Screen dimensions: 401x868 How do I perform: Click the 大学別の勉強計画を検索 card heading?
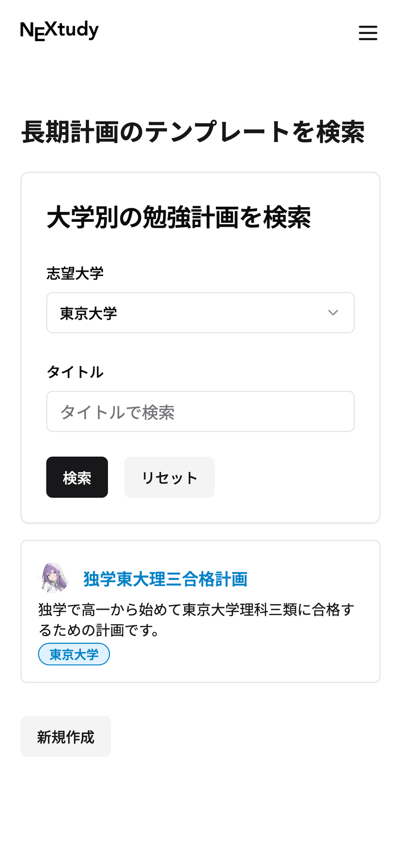[179, 217]
